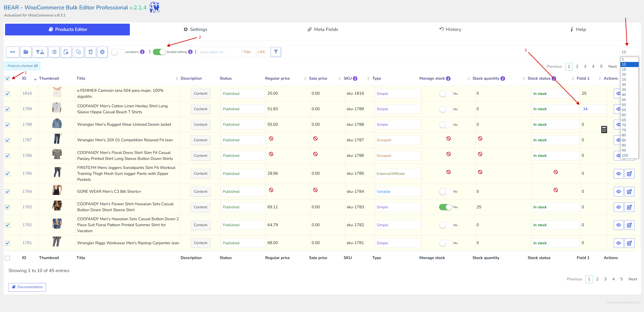Click the SKU column info icon
This screenshot has height=312, width=644.
point(355,78)
